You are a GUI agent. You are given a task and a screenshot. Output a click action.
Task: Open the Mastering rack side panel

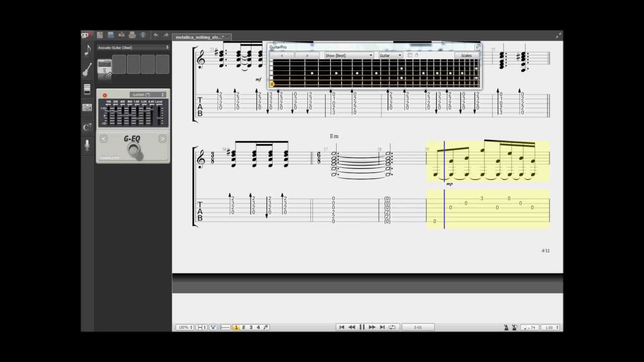[x=87, y=108]
